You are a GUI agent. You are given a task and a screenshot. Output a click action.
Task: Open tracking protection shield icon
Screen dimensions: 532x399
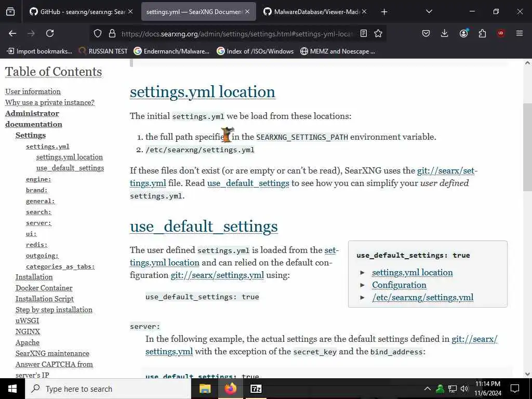[x=98, y=33]
